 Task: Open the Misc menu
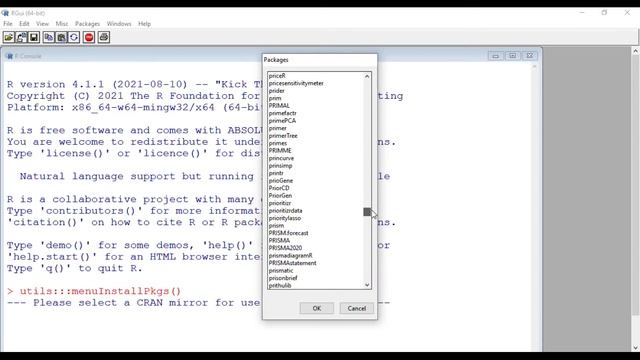pos(62,24)
